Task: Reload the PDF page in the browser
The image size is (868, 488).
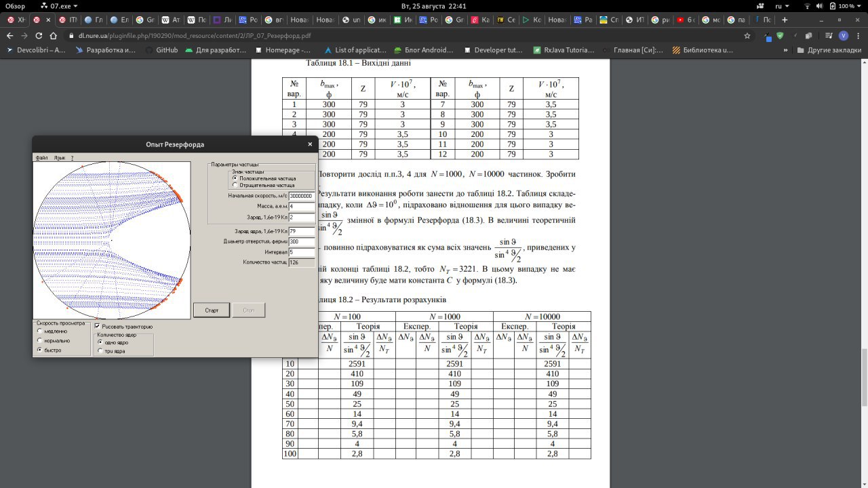Action: [x=39, y=35]
